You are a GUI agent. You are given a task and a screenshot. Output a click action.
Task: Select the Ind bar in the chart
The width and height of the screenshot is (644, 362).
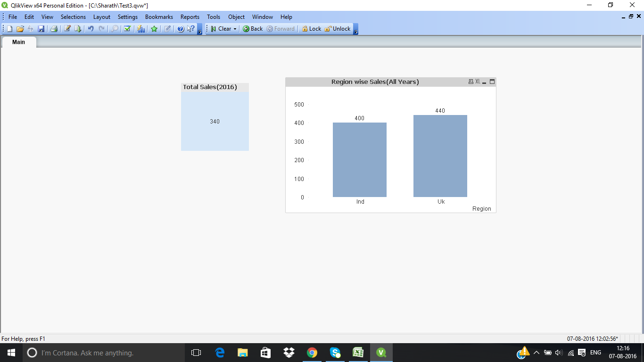tap(360, 160)
